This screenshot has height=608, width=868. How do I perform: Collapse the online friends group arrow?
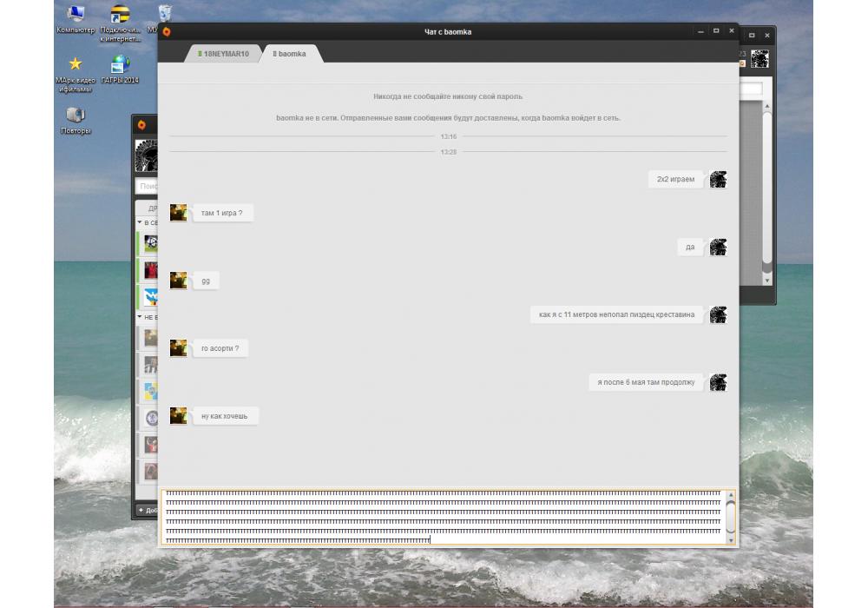[x=140, y=223]
